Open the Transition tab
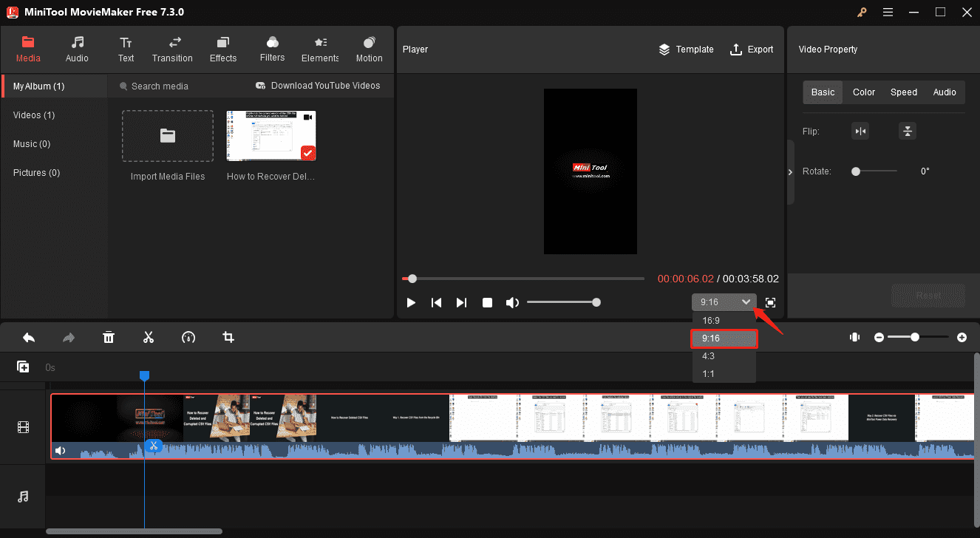 pos(172,50)
